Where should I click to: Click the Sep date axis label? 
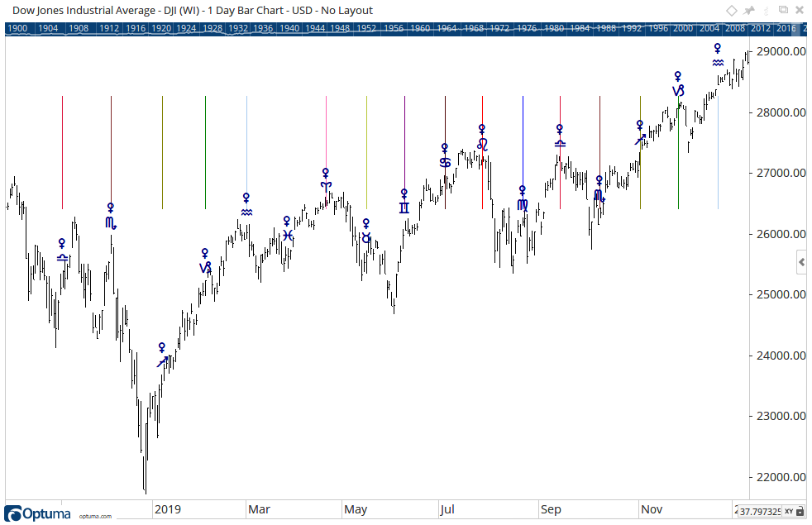(551, 509)
